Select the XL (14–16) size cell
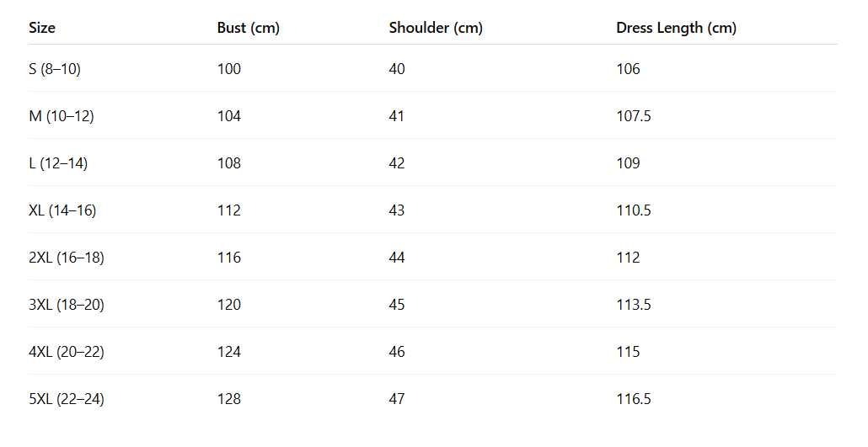The image size is (868, 447). tap(62, 210)
